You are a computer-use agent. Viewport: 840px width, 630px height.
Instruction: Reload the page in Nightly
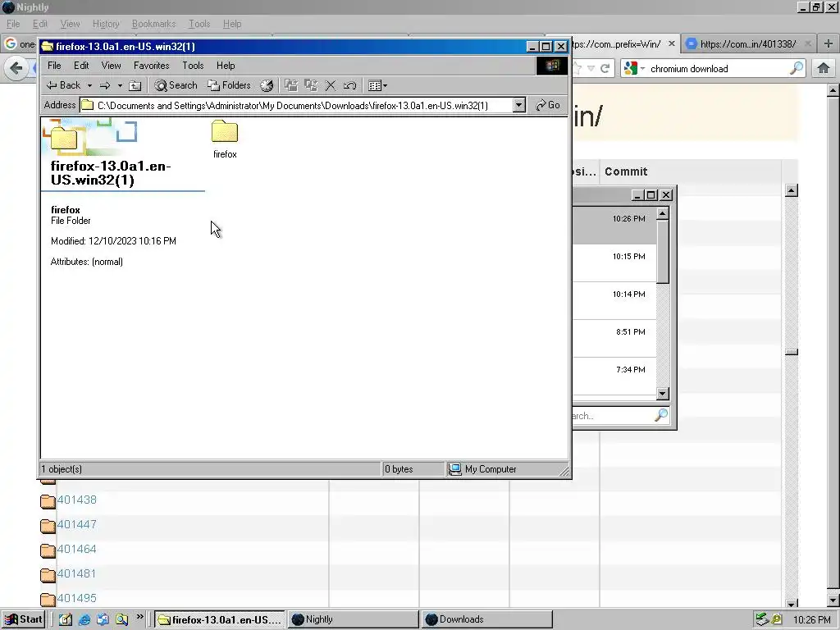(605, 69)
